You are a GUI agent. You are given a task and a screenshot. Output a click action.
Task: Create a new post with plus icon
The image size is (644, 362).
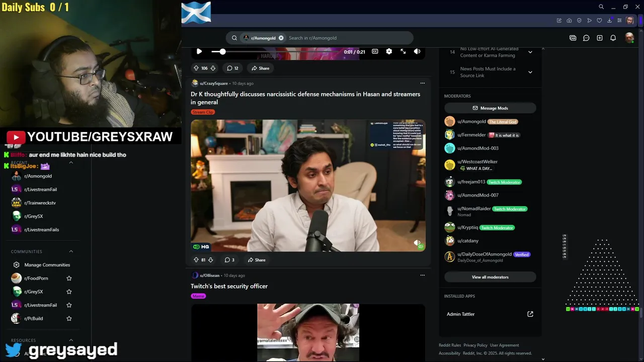click(x=600, y=38)
